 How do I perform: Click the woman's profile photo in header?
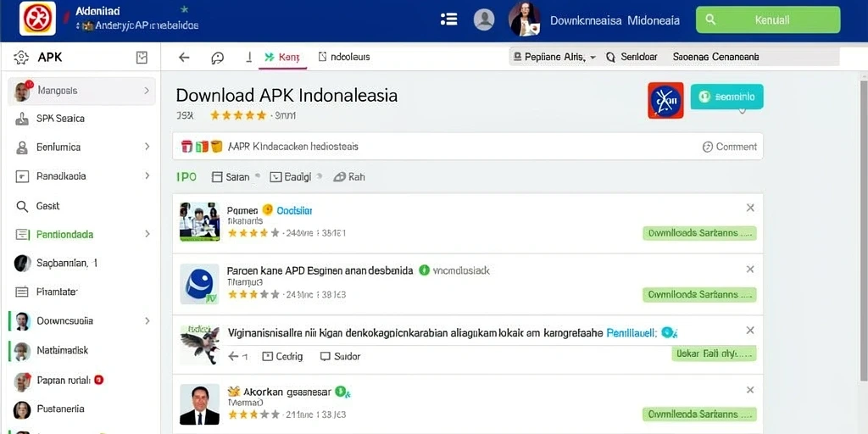[524, 19]
